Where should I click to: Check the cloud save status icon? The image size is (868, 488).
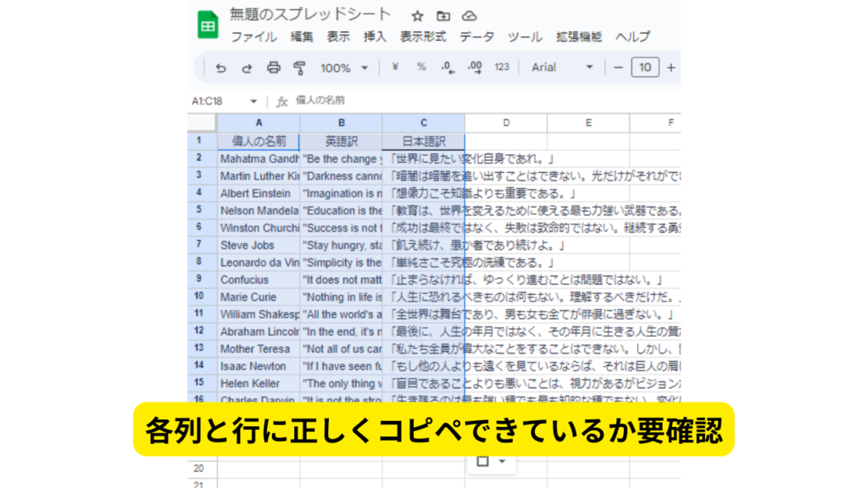[469, 16]
